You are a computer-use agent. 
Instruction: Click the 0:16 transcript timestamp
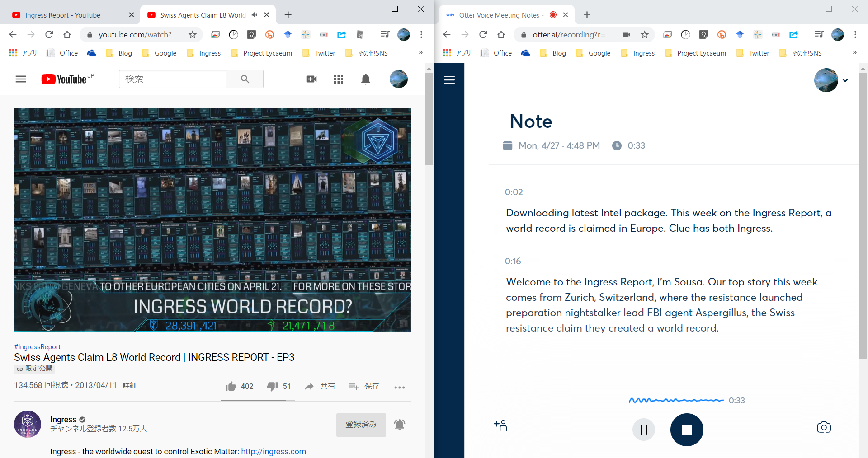tap(513, 261)
